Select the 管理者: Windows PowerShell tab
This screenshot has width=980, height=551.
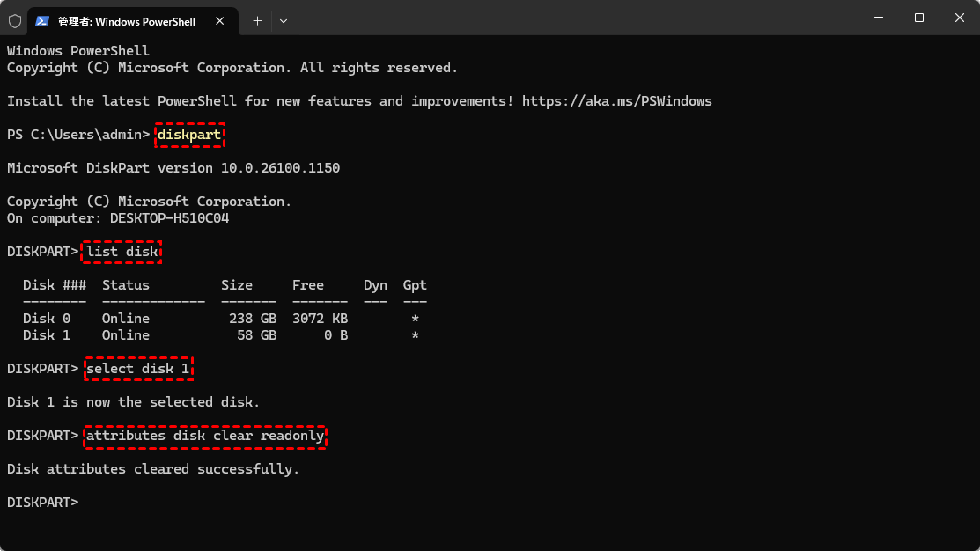130,20
